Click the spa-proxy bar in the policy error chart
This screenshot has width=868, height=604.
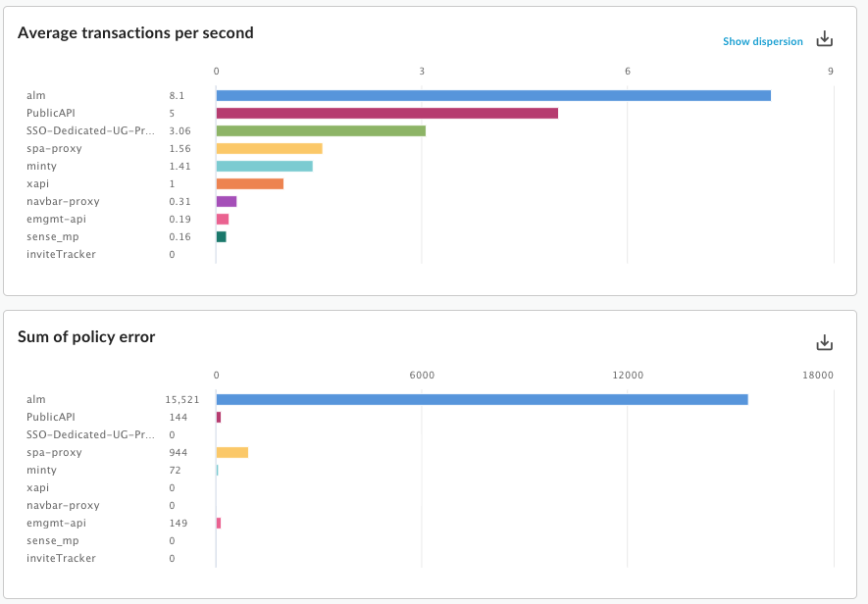[x=230, y=452]
